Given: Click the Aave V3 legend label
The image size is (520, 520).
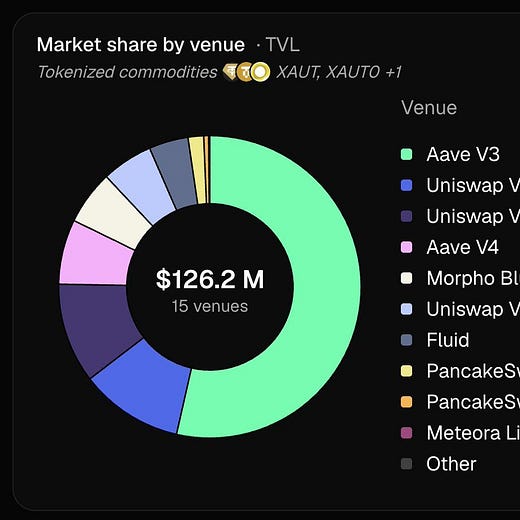Looking at the screenshot, I should pyautogui.click(x=463, y=155).
